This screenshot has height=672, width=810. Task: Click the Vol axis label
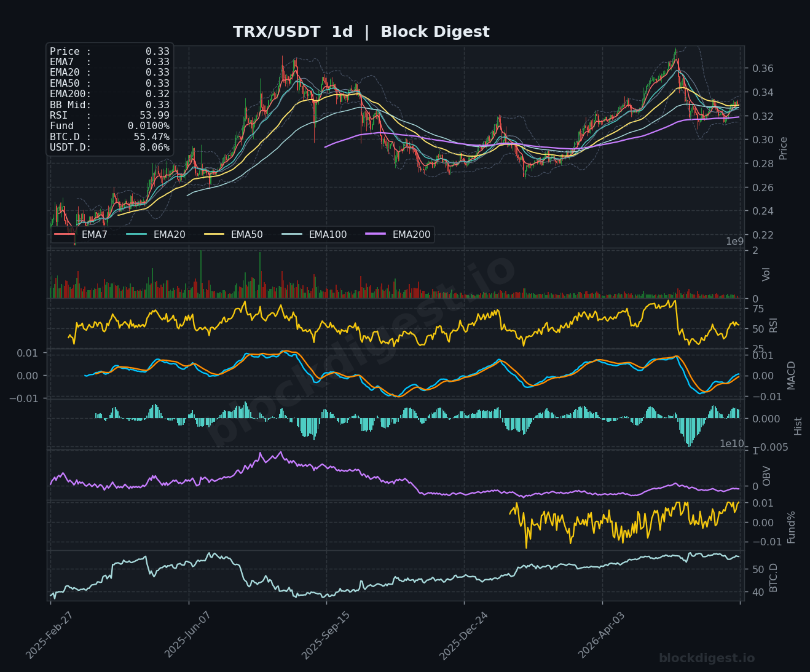(x=766, y=274)
